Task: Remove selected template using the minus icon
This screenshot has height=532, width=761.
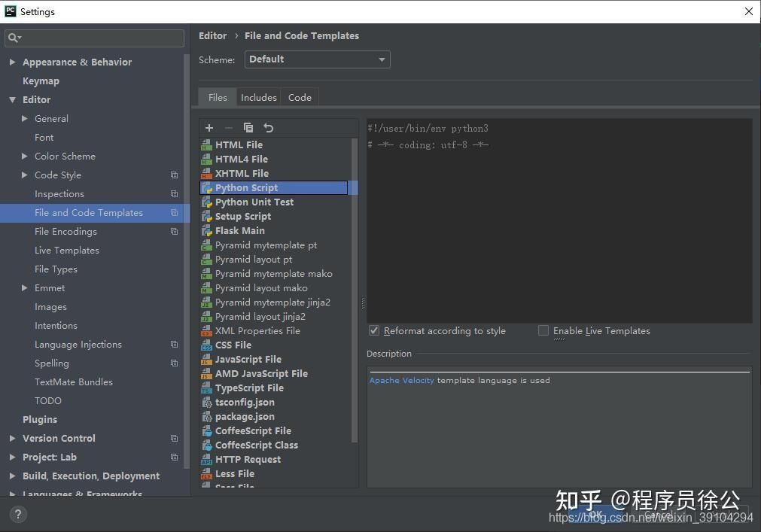Action: (229, 128)
